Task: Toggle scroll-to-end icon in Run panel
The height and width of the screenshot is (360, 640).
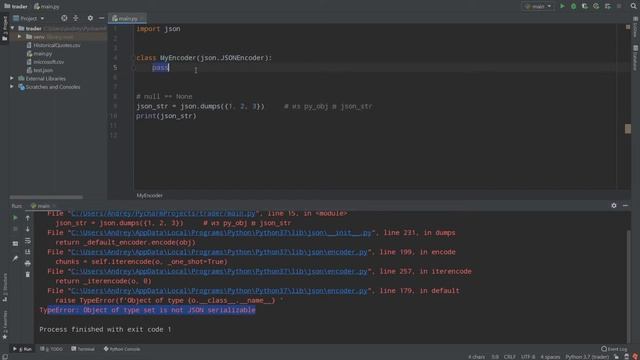Action: [28, 252]
